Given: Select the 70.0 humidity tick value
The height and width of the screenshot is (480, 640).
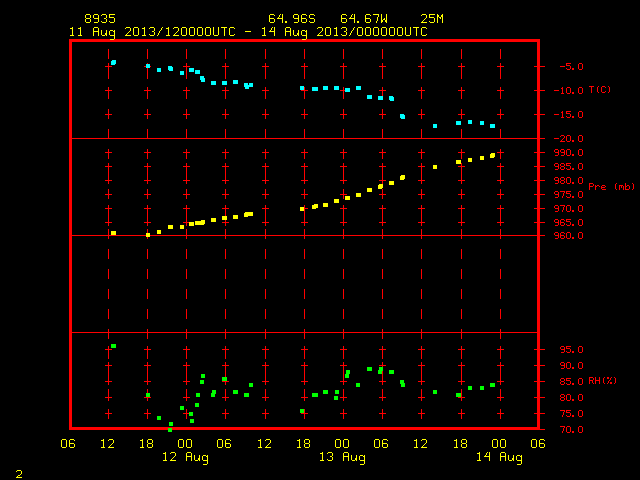Looking at the screenshot, I should tap(571, 429).
